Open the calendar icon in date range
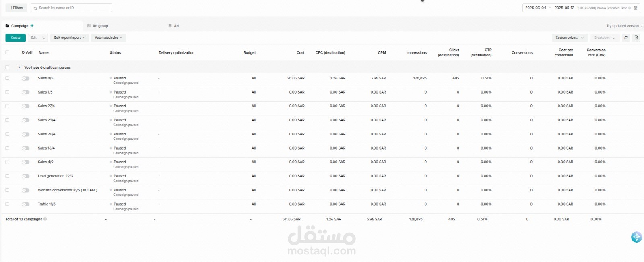 click(x=636, y=8)
